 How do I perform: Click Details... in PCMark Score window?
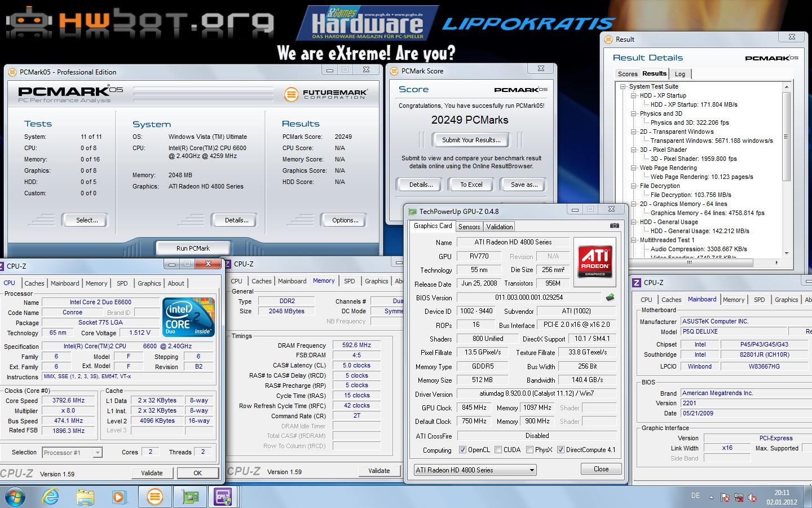421,185
